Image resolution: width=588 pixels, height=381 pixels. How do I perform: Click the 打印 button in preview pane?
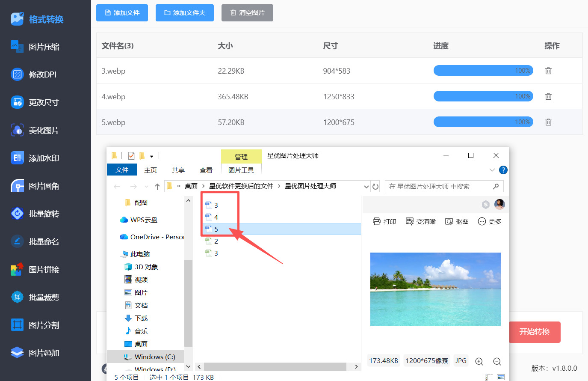pyautogui.click(x=384, y=221)
